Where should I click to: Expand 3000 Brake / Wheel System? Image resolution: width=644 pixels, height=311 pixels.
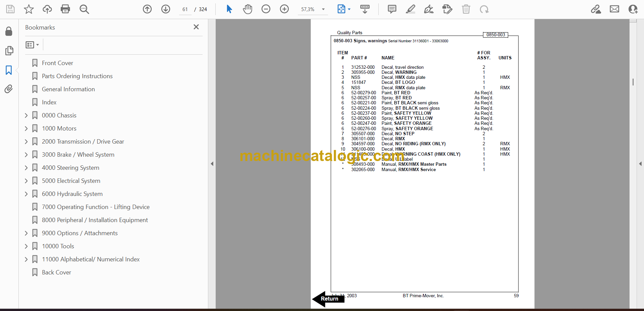26,155
